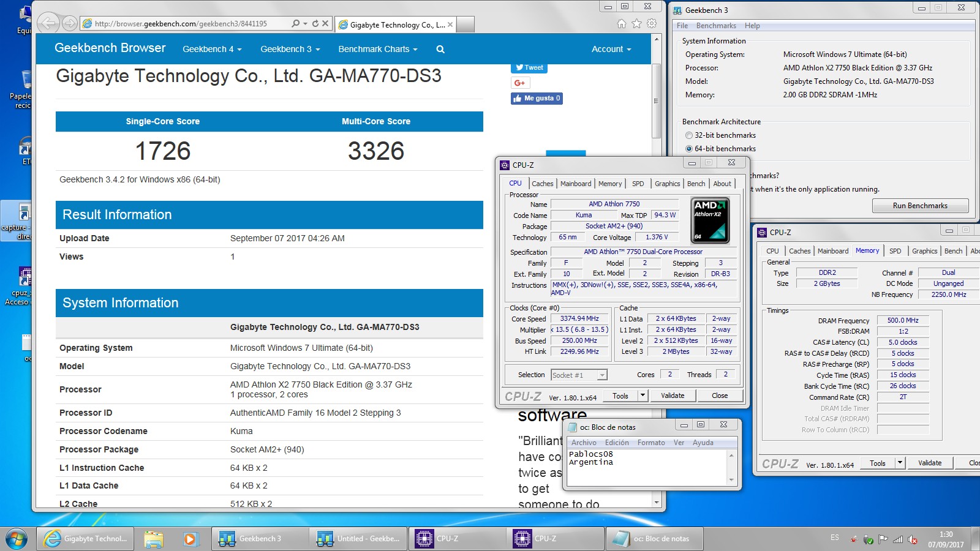Screen dimensions: 980x551
Task: Refresh the page with the reload icon
Action: coord(315,23)
